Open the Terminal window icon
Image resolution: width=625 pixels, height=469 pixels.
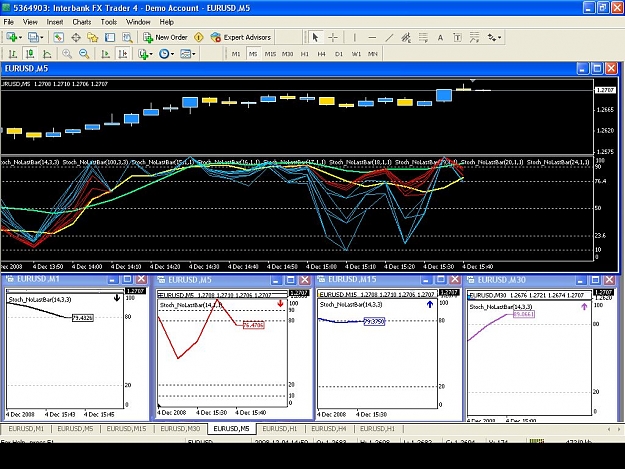point(110,37)
